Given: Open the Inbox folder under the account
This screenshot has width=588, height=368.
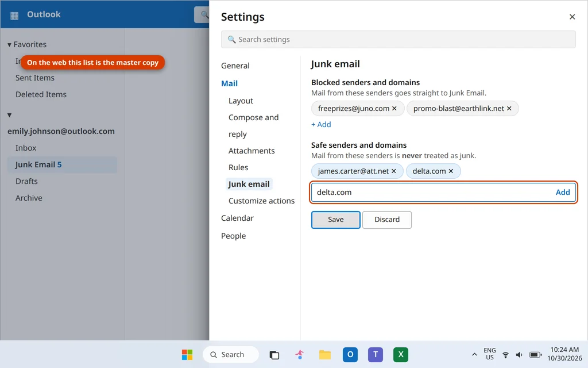Looking at the screenshot, I should (26, 148).
